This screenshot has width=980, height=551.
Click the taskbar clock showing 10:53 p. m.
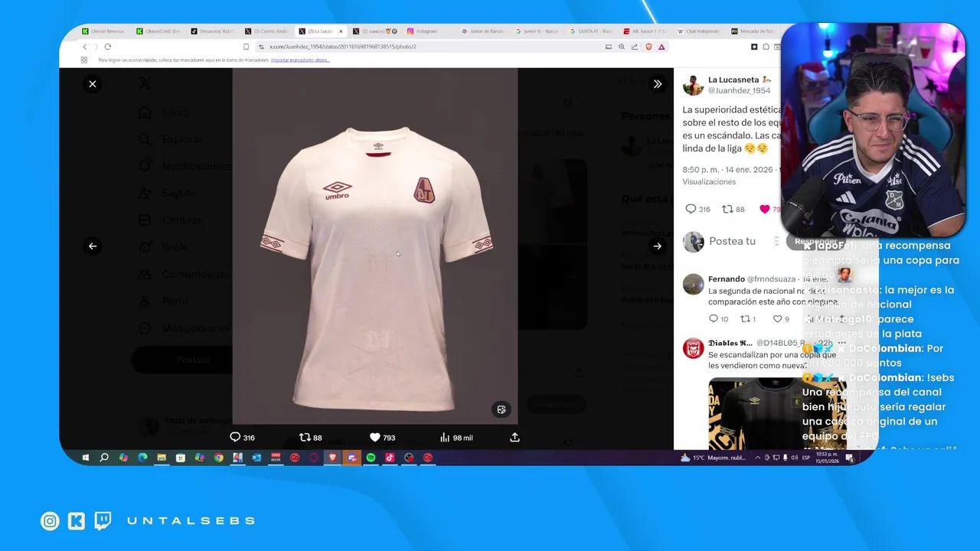pyautogui.click(x=828, y=458)
